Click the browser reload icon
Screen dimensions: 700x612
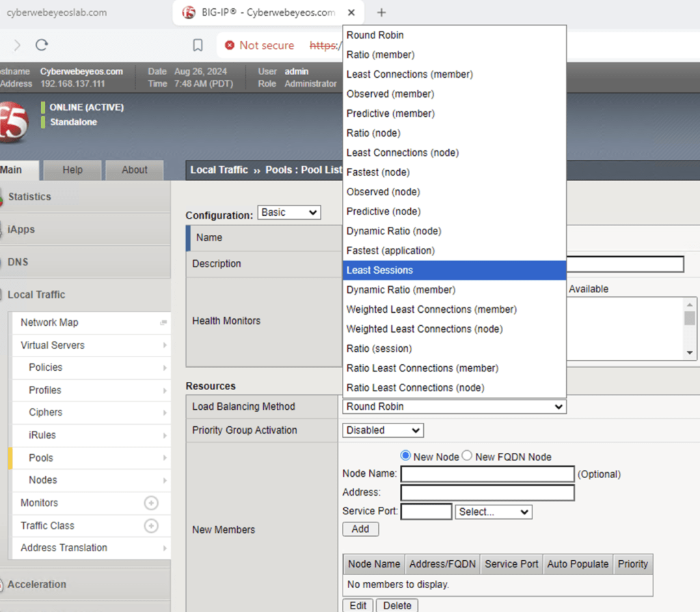42,45
